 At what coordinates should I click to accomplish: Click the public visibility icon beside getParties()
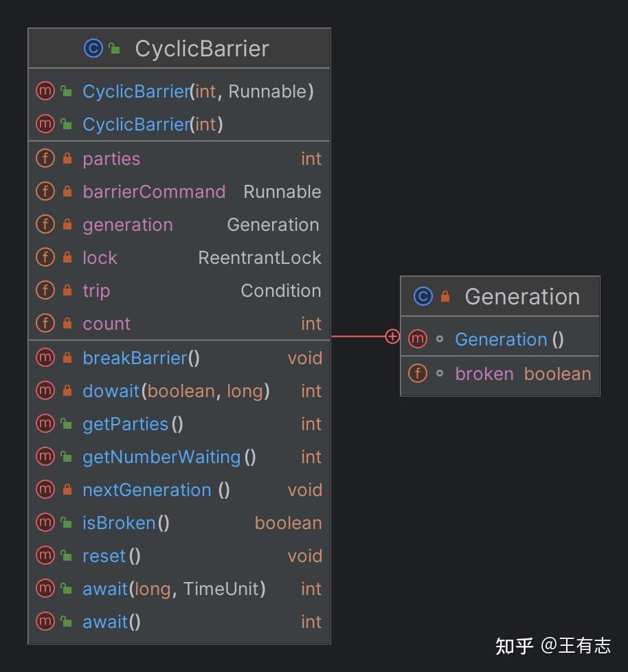pyautogui.click(x=66, y=423)
